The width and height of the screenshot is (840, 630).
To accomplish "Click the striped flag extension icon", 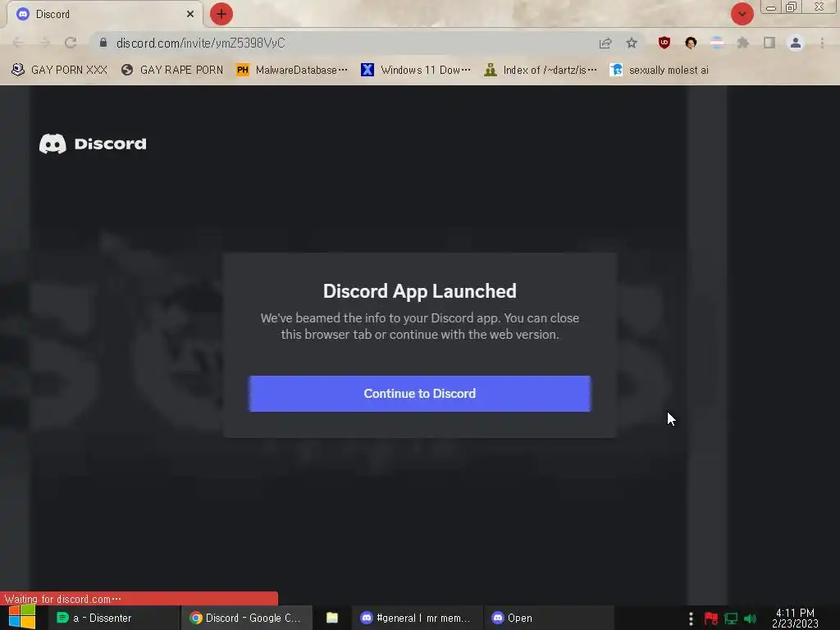I will pos(717,43).
